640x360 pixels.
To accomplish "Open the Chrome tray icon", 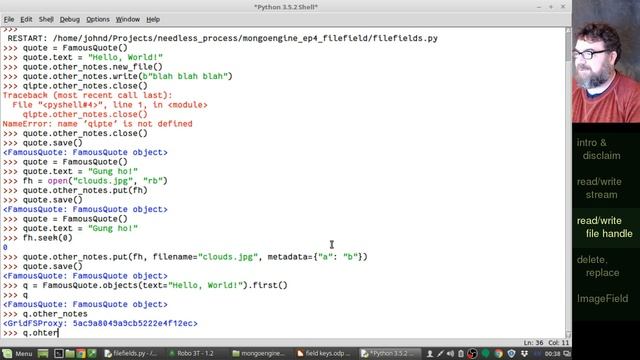I will 499,353.
